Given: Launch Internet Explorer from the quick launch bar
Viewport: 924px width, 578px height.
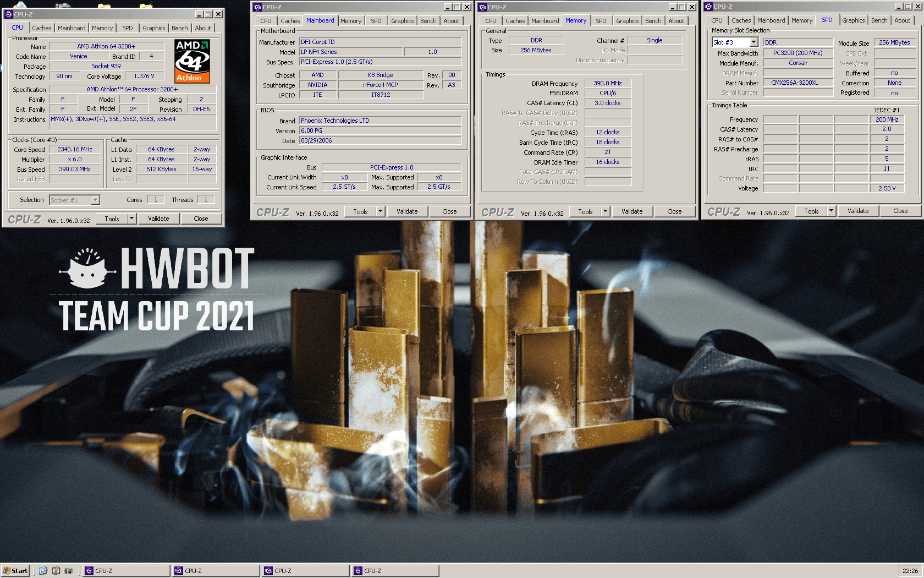Looking at the screenshot, I should tap(43, 571).
